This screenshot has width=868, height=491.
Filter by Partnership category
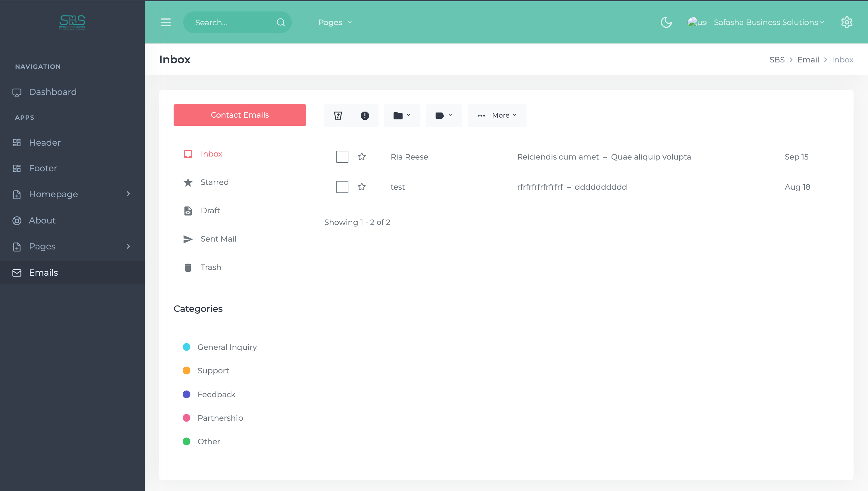pos(212,418)
